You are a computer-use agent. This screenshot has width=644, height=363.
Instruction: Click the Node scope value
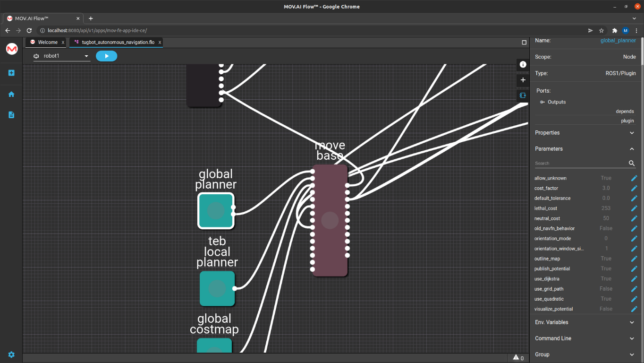pyautogui.click(x=629, y=57)
